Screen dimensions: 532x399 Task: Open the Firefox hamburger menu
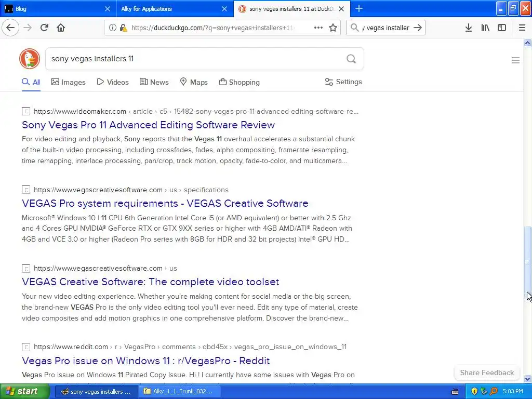(x=522, y=28)
